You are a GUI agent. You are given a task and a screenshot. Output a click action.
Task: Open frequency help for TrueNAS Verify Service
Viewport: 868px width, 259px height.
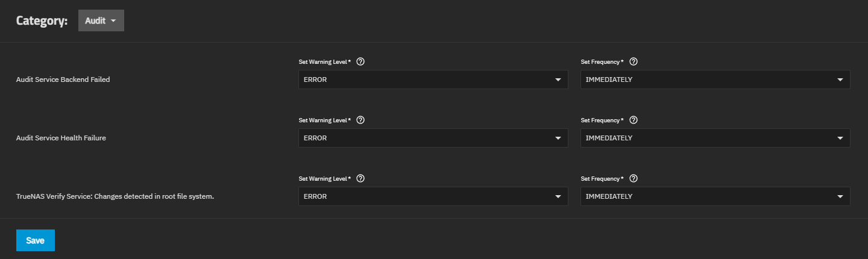click(633, 178)
